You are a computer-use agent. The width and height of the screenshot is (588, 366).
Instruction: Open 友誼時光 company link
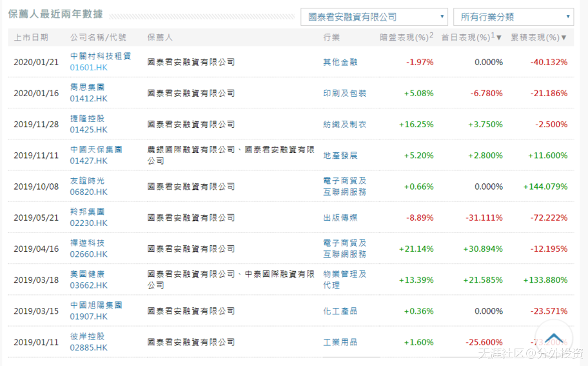(87, 180)
